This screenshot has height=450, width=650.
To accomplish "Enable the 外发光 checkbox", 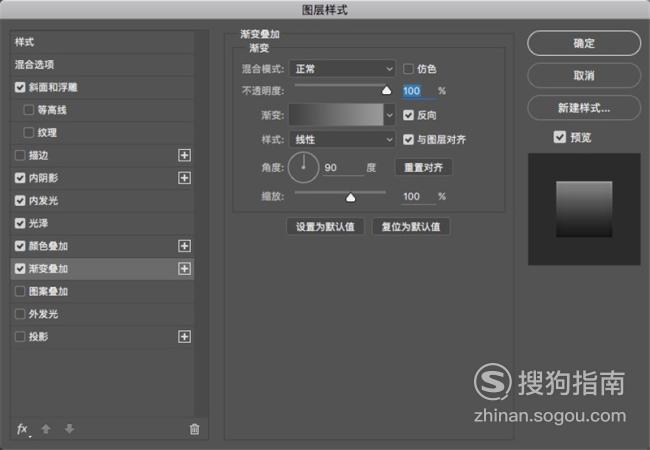I will click(20, 314).
